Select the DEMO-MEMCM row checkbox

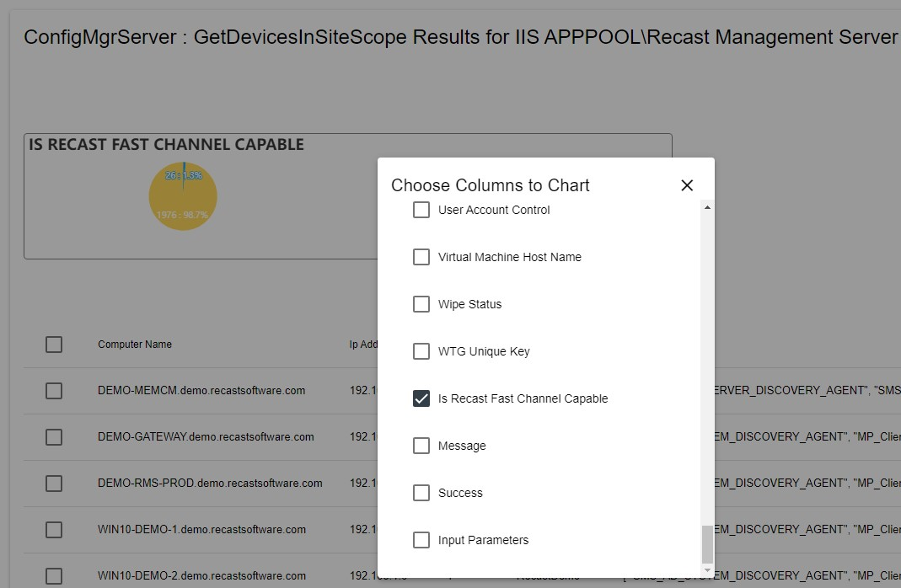54,391
